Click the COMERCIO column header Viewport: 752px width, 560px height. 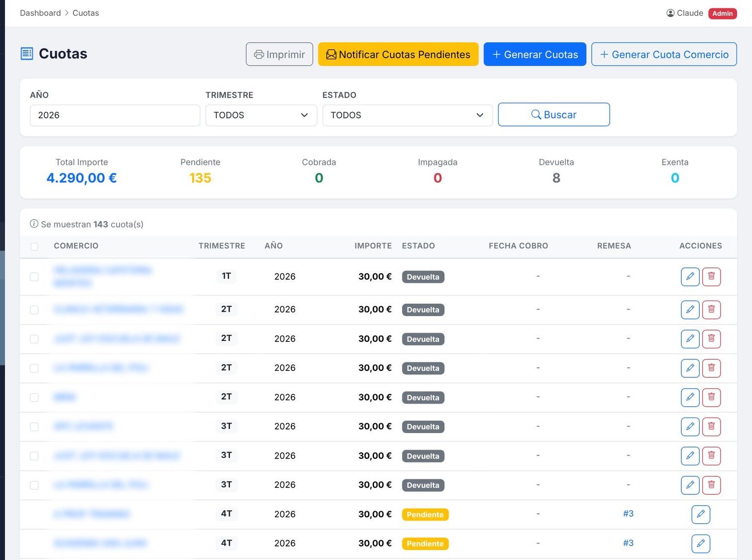click(76, 246)
